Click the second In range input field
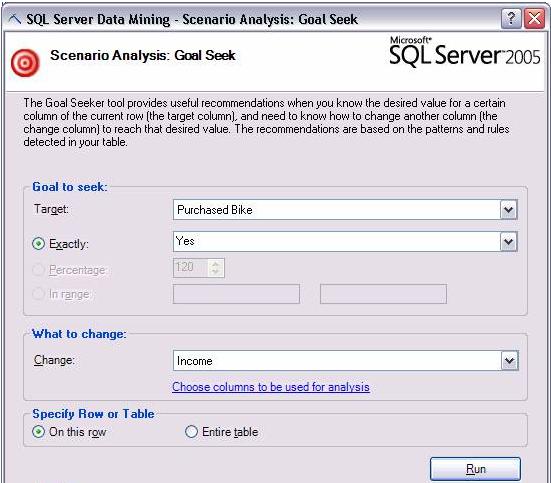Screen dimensions: 551x483 pyautogui.click(x=383, y=294)
